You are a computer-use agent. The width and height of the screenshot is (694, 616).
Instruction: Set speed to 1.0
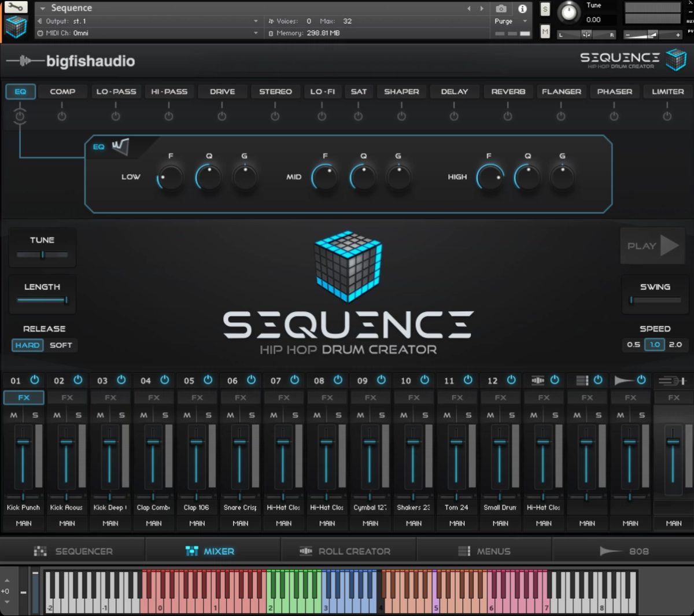[x=655, y=345]
